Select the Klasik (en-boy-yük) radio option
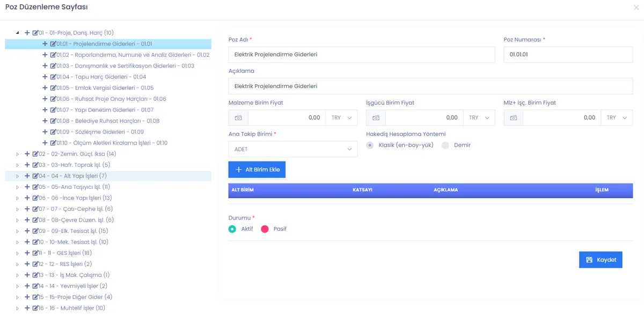Image resolution: width=644 pixels, height=315 pixels. click(x=370, y=145)
